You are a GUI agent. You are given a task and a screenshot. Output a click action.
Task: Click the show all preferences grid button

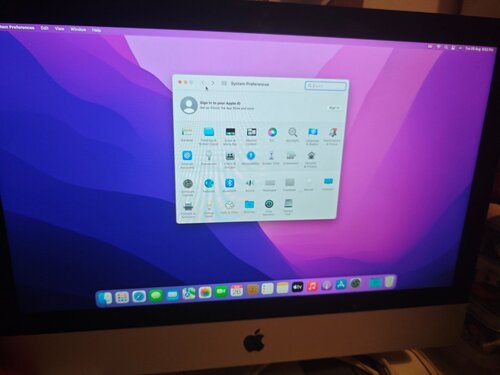[x=224, y=83]
